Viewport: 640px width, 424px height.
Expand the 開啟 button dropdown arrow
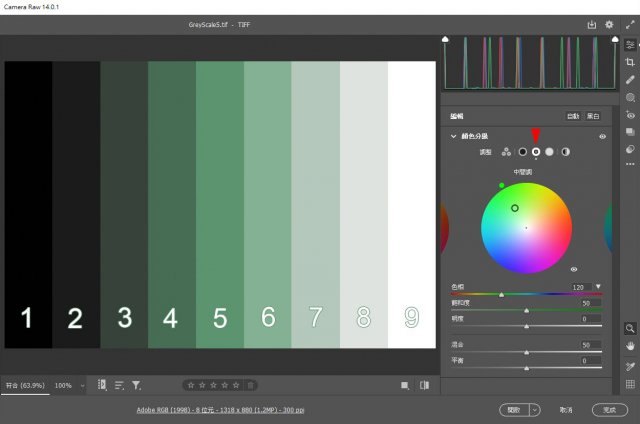pyautogui.click(x=535, y=410)
